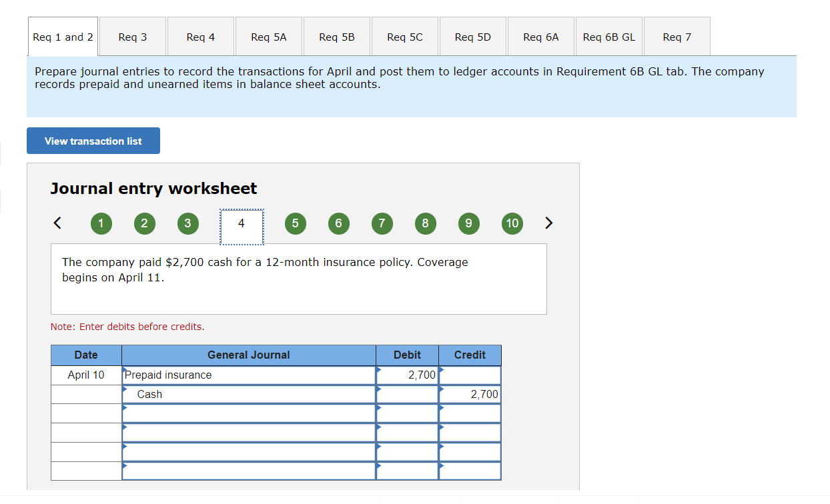The width and height of the screenshot is (830, 504).
Task: Select transaction 1 circle in the worksheet
Action: tap(101, 223)
